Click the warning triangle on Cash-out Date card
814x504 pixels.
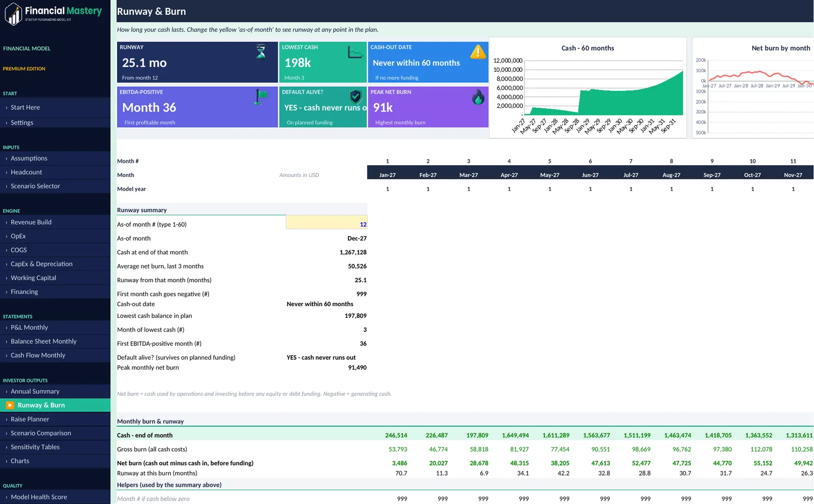pyautogui.click(x=478, y=52)
